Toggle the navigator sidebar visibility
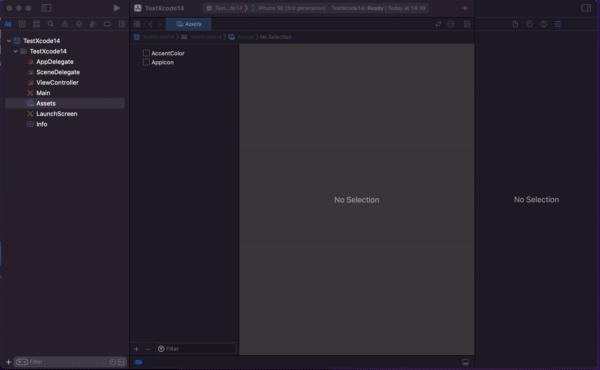 tap(46, 8)
